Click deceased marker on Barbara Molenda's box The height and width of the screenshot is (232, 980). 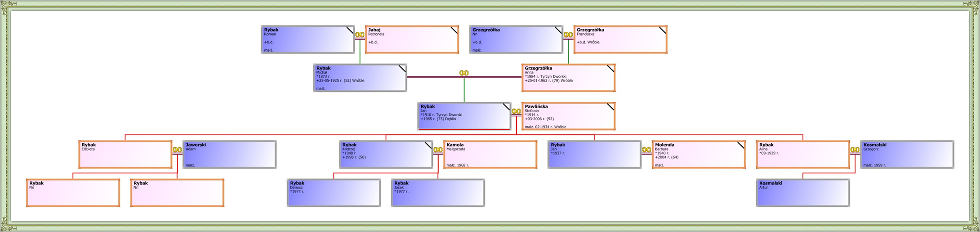(x=741, y=145)
